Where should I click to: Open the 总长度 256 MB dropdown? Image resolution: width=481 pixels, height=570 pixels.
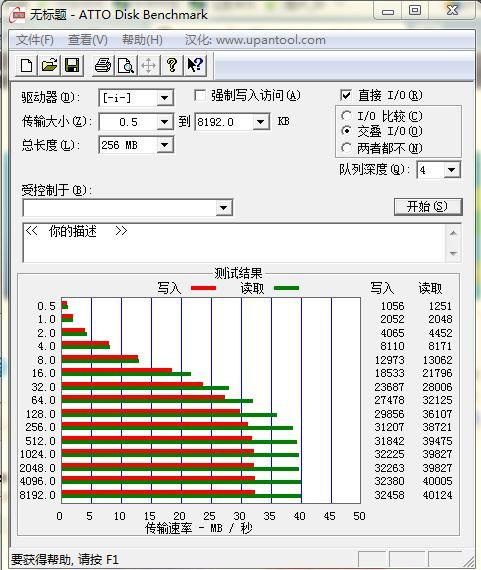click(164, 145)
